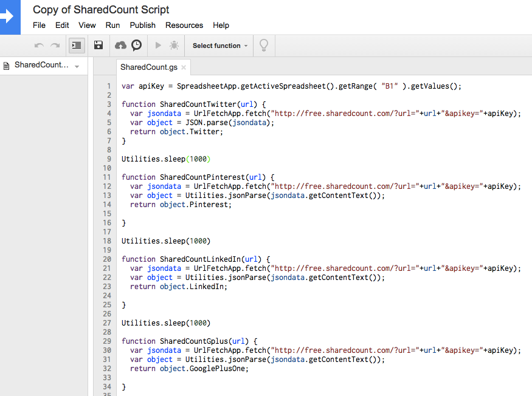Run the script with the Play icon
The height and width of the screenshot is (396, 532).
pos(157,45)
